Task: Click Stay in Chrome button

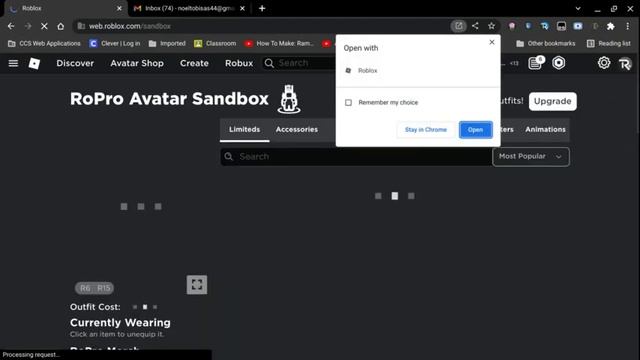Action: coord(426,130)
